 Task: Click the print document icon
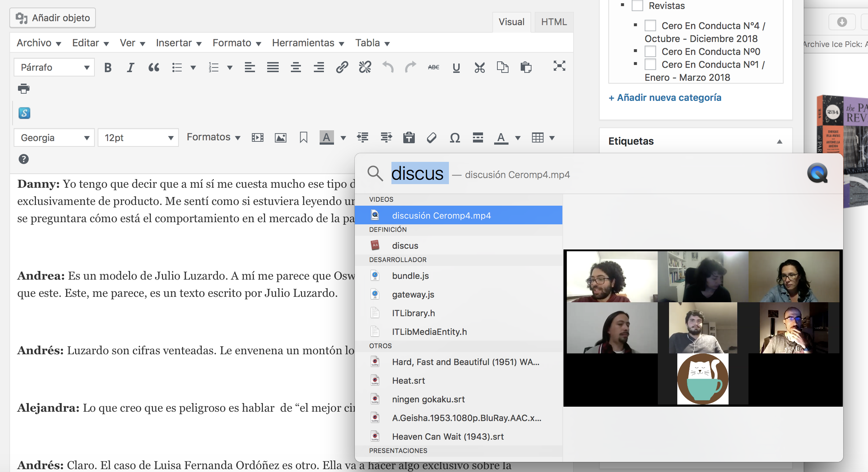point(23,89)
